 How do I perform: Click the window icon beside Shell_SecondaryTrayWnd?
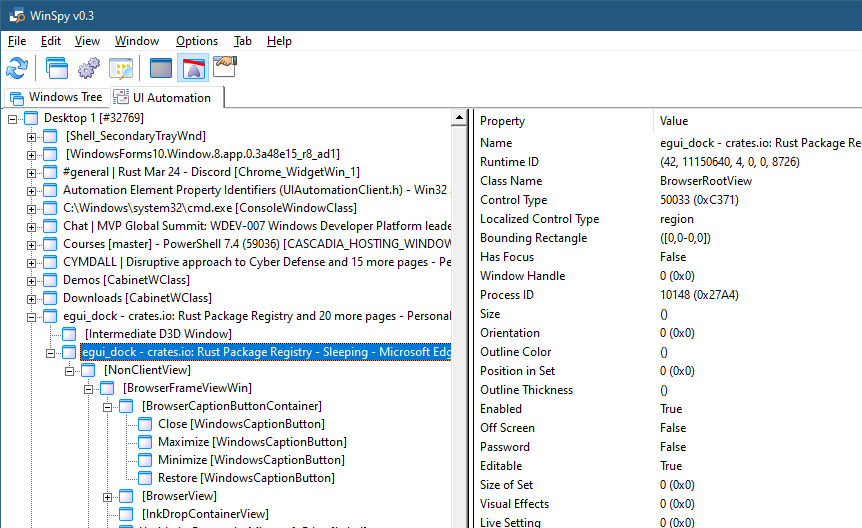[x=50, y=136]
